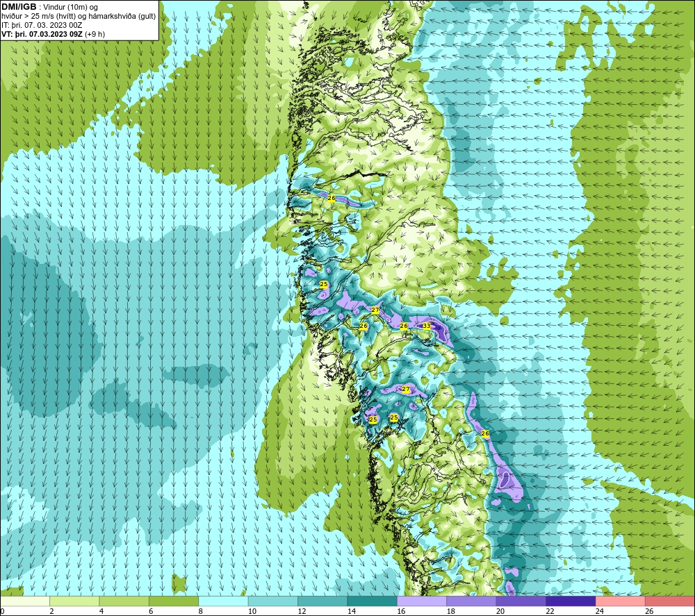Click the color scale number 20
Viewport: 695px width, 616px height.
click(500, 611)
